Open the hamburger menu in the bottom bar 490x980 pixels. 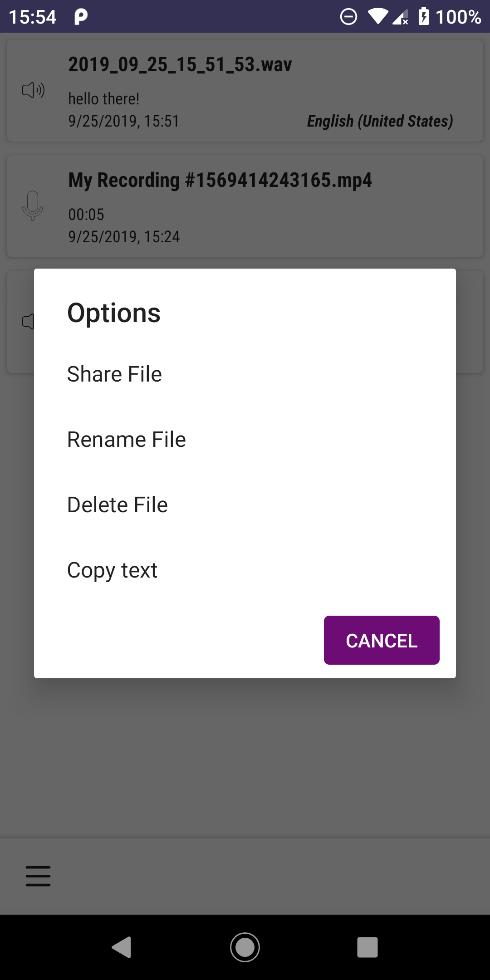pos(38,876)
